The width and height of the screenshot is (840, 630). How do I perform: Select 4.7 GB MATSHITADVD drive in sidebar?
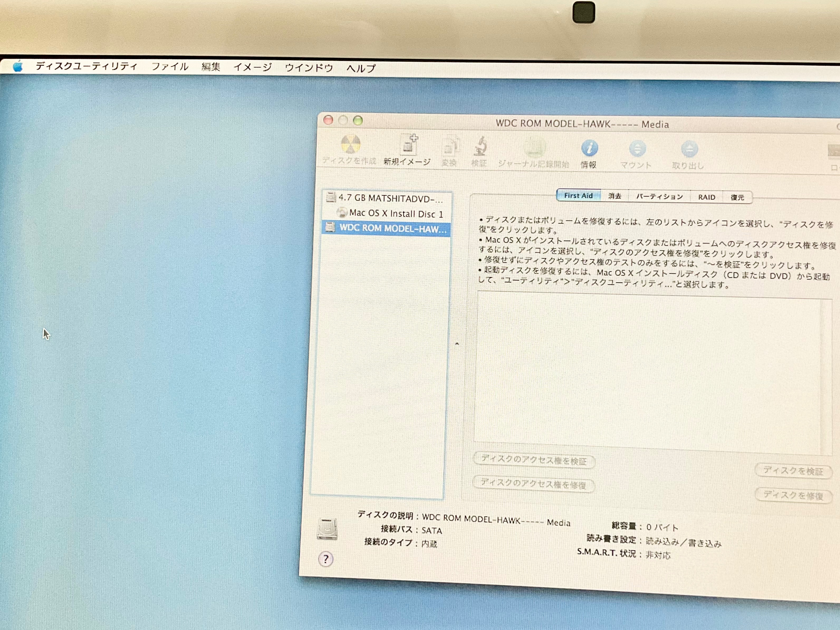[390, 198]
